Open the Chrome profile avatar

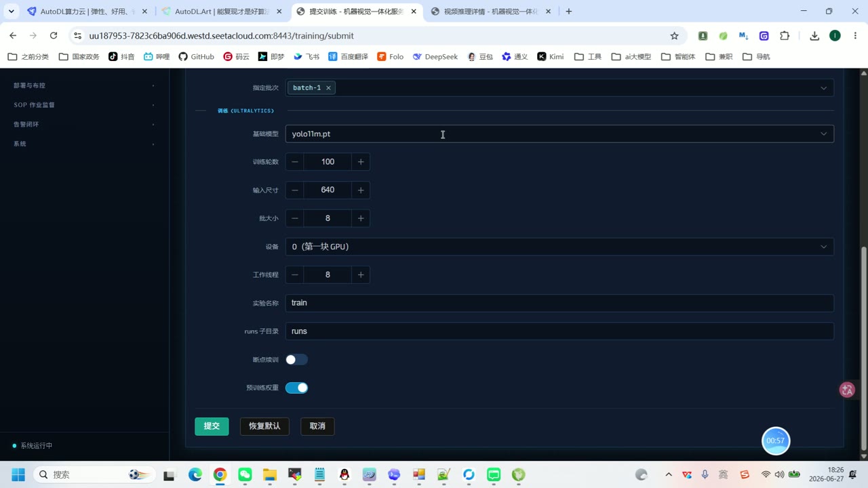[x=835, y=36]
